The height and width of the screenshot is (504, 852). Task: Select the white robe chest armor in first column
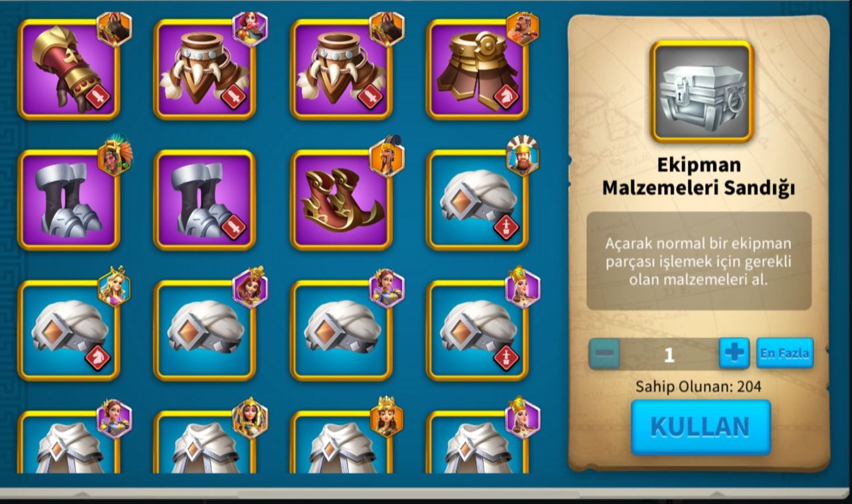tap(69, 442)
